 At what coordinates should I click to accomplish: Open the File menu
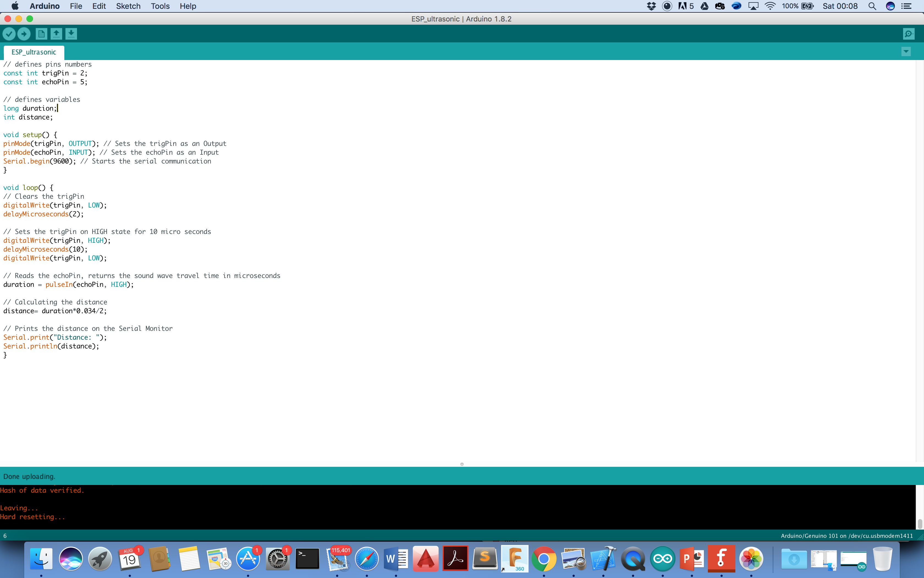[76, 6]
